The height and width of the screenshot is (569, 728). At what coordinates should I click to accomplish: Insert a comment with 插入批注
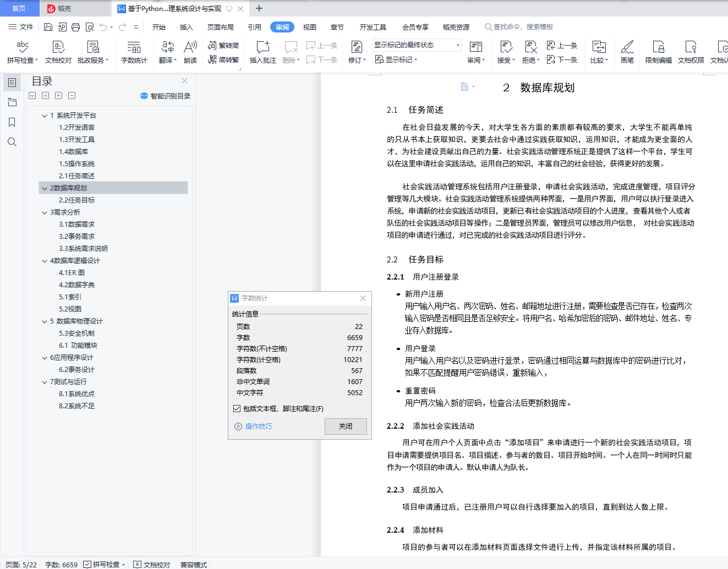[263, 52]
